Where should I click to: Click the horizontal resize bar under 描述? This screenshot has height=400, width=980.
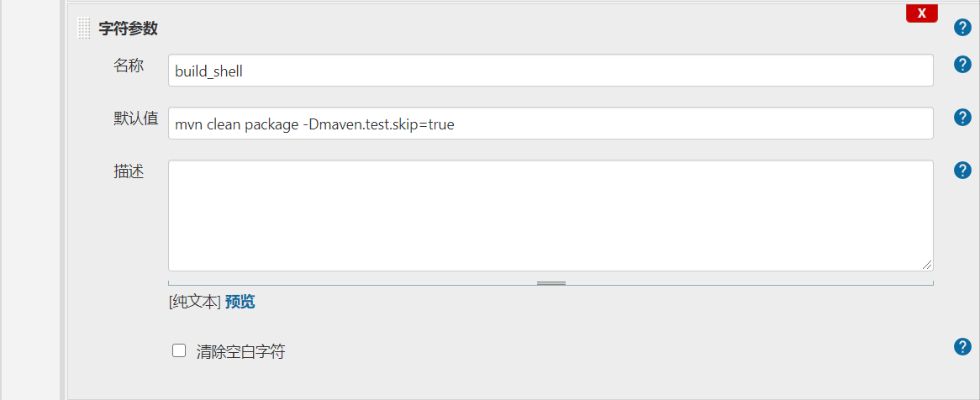tap(551, 283)
